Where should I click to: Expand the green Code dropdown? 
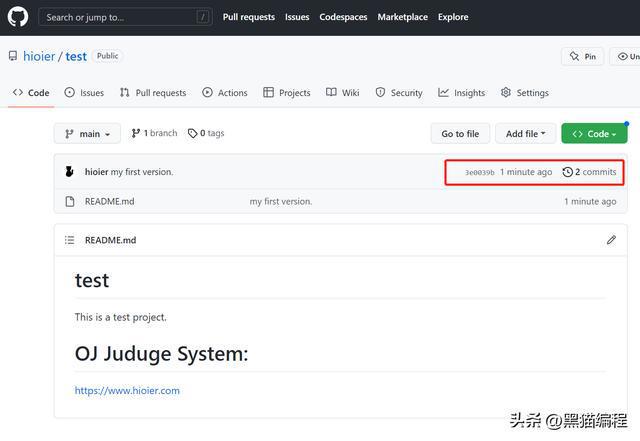click(x=594, y=134)
